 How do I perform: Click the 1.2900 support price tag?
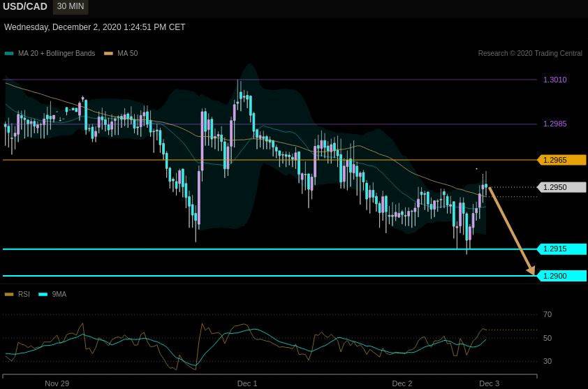click(561, 276)
